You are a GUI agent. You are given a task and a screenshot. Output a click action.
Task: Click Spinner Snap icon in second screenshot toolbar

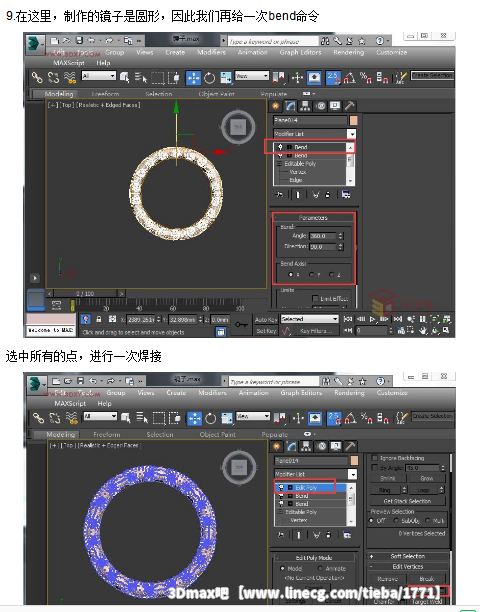[383, 418]
